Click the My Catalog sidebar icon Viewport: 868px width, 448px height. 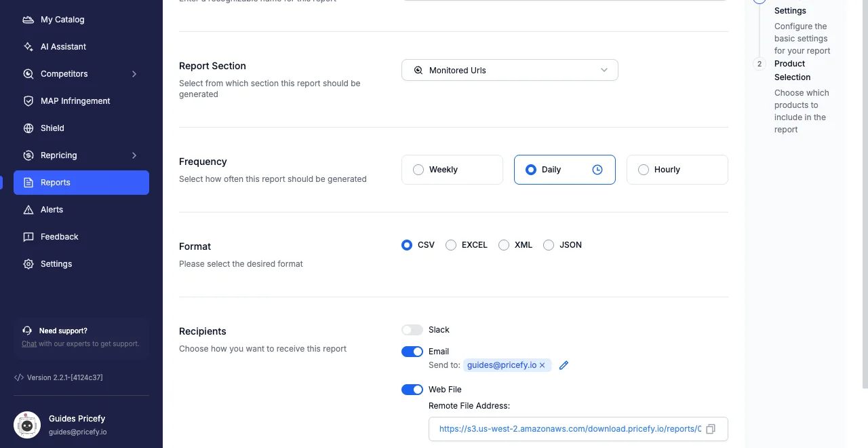pyautogui.click(x=28, y=20)
